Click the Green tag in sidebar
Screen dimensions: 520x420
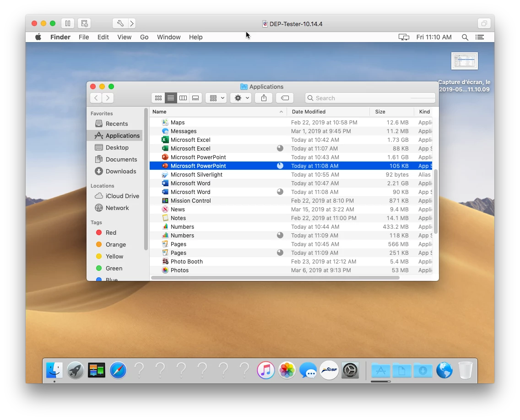115,269
